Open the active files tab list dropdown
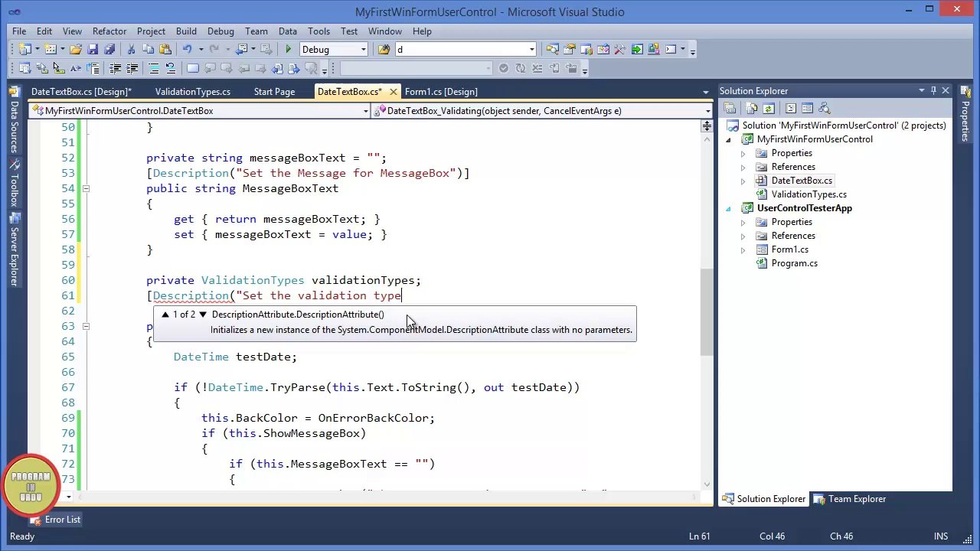Screen dimensions: 980x551 [706, 92]
